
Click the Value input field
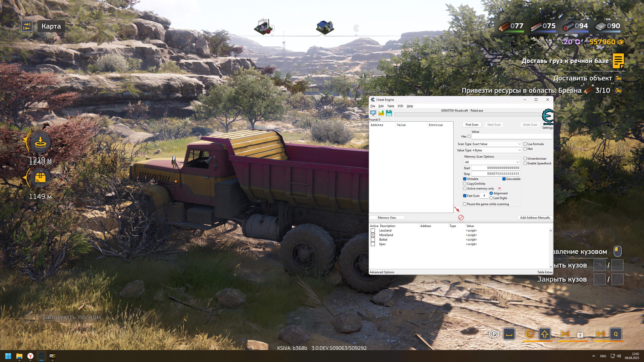(511, 137)
